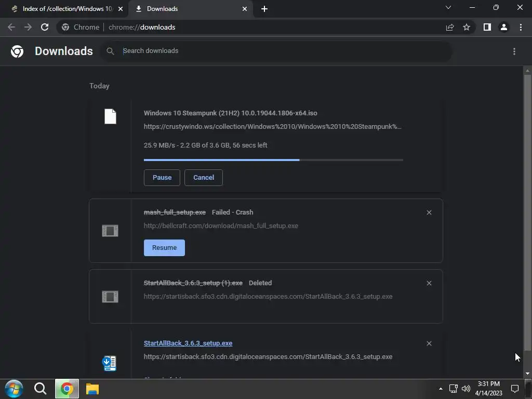Resume the failed mash_full_setup.exe download
Screen dimensions: 532x399
coord(164,248)
